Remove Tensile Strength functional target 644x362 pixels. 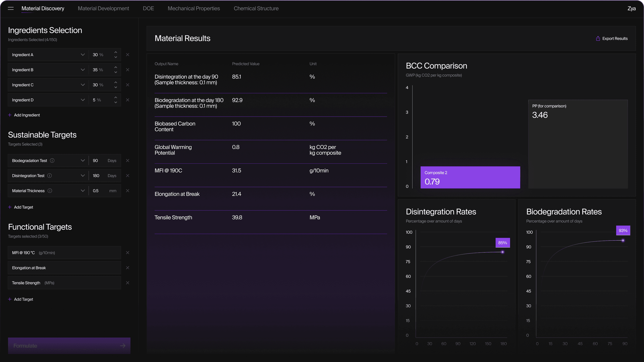pyautogui.click(x=128, y=283)
